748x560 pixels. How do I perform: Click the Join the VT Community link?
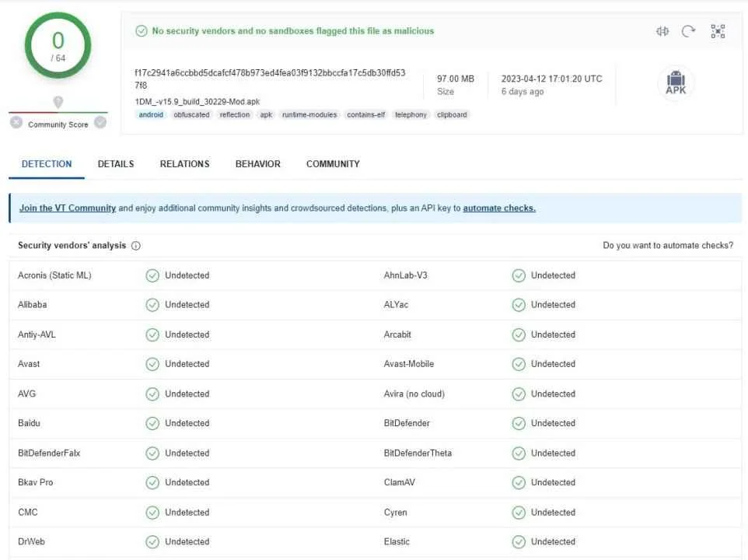pos(68,208)
